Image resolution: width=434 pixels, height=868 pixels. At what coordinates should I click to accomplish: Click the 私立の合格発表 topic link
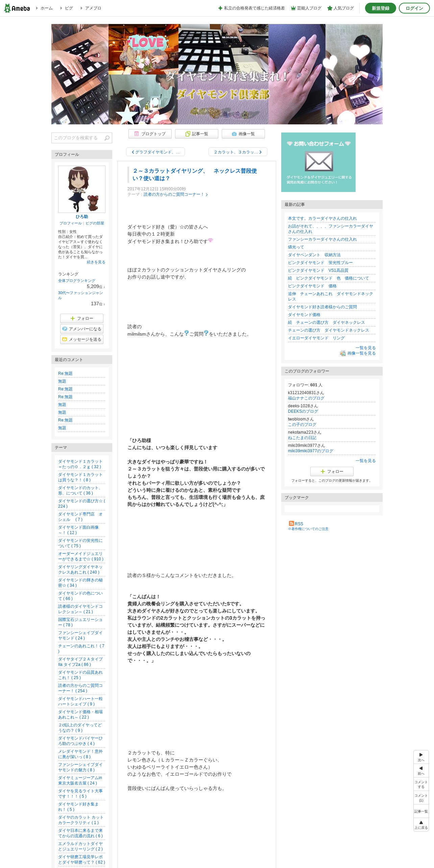251,8
